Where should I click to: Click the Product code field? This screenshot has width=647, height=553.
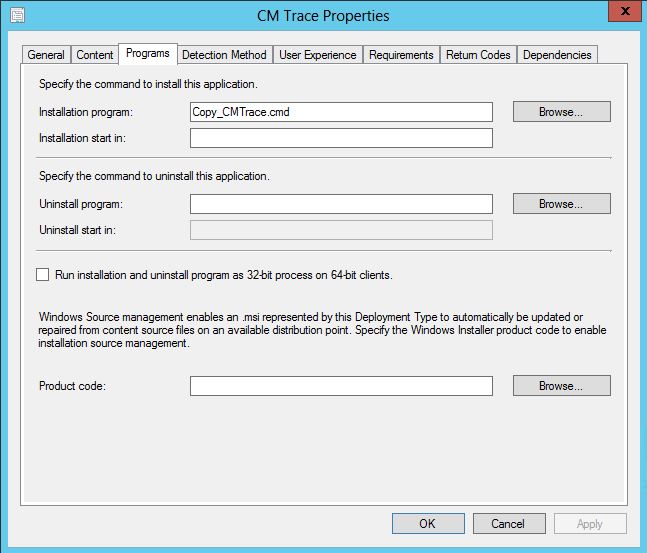(341, 386)
